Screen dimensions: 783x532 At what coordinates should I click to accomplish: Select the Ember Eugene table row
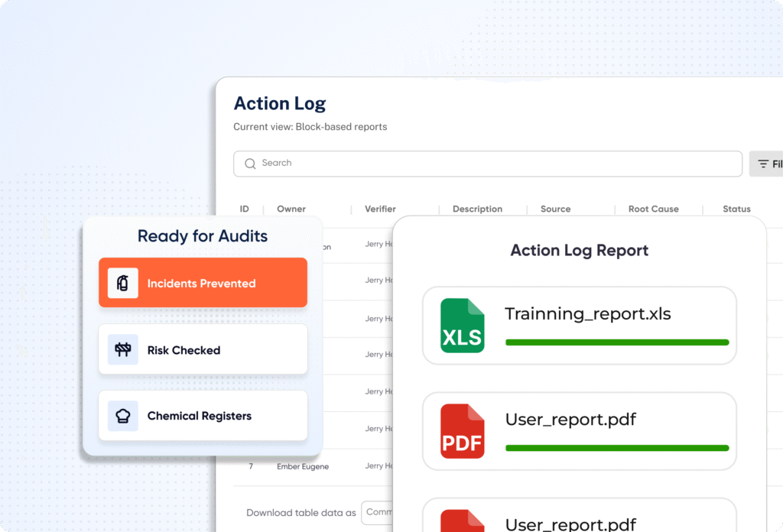(303, 466)
